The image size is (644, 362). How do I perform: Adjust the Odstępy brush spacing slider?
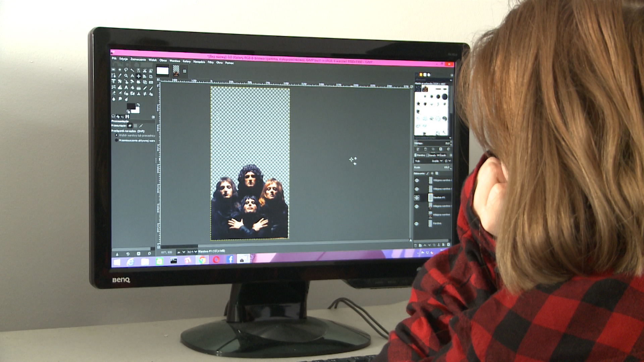tap(432, 143)
